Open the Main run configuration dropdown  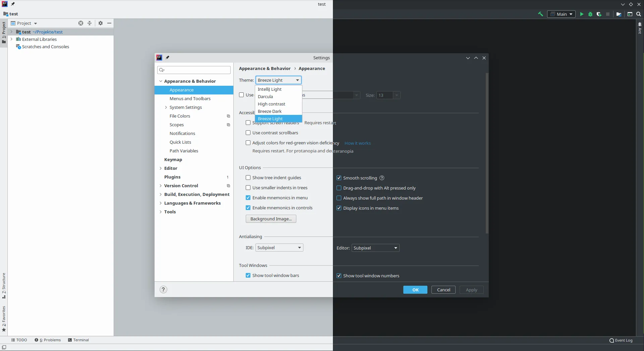(561, 14)
